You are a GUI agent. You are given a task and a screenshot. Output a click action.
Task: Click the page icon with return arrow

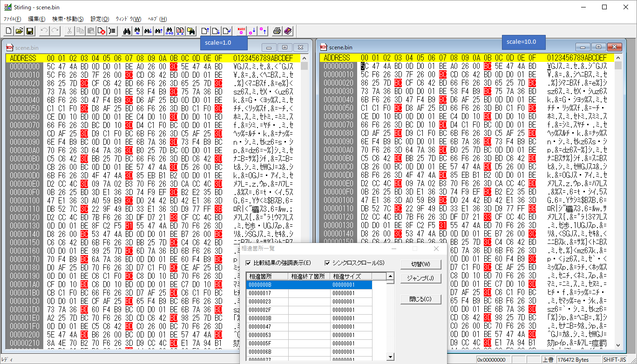[x=227, y=31]
